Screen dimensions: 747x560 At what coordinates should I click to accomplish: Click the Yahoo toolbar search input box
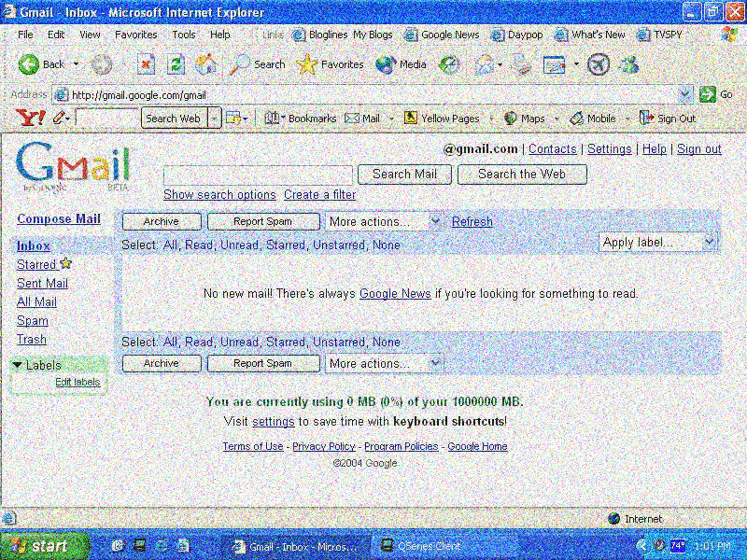click(107, 118)
